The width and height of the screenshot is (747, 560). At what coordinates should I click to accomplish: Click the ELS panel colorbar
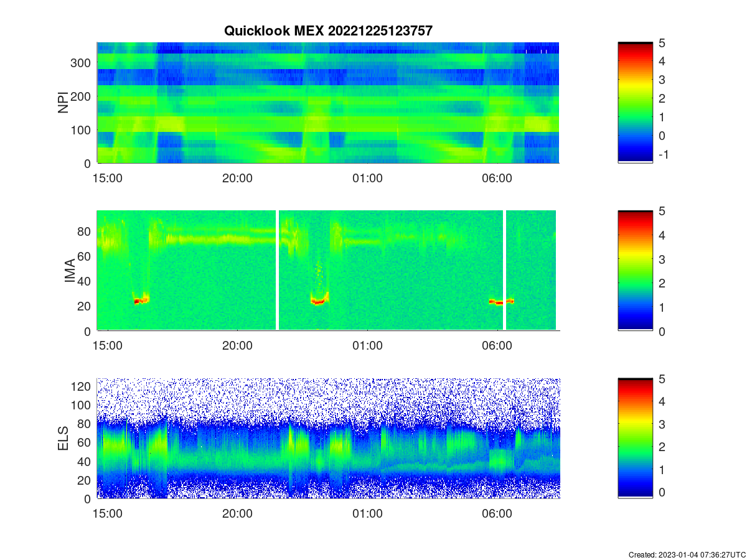(x=635, y=438)
